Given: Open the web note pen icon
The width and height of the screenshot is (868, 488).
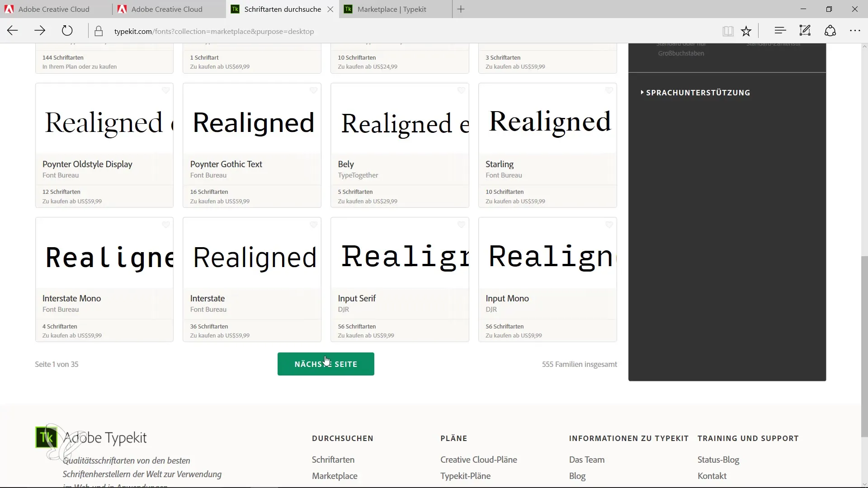Looking at the screenshot, I should pyautogui.click(x=805, y=31).
